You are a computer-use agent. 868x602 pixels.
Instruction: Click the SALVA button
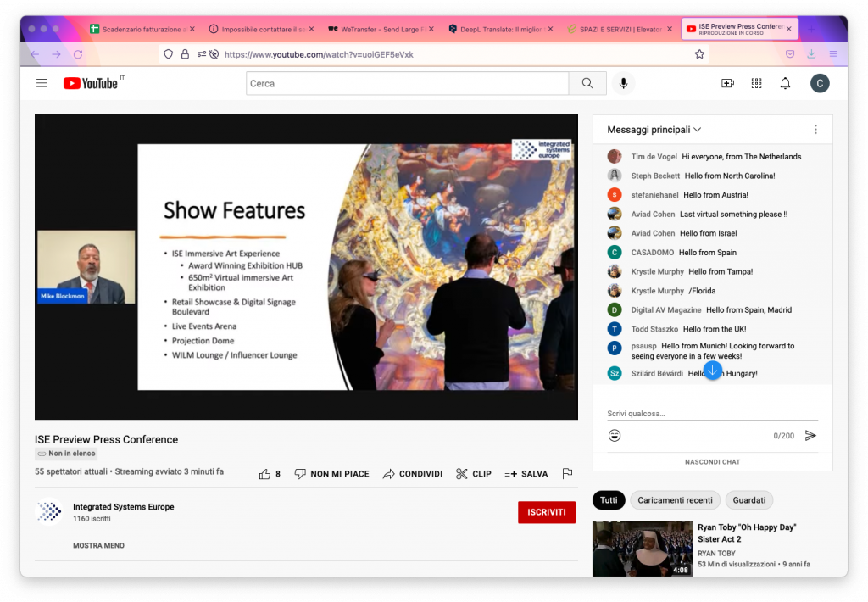pos(526,474)
